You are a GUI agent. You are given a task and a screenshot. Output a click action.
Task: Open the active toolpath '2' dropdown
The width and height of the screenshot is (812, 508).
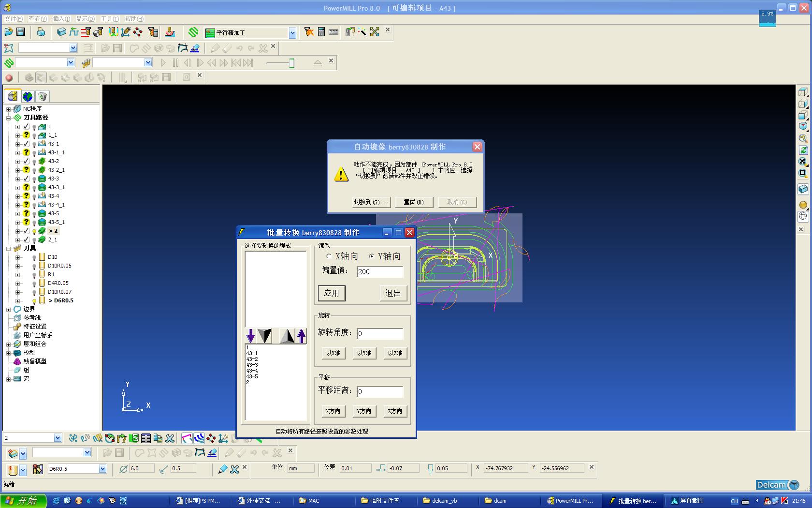point(58,438)
